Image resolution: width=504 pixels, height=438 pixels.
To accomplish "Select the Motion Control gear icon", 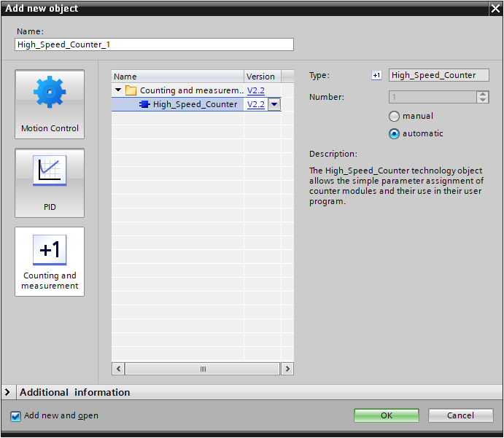I will pos(50,92).
